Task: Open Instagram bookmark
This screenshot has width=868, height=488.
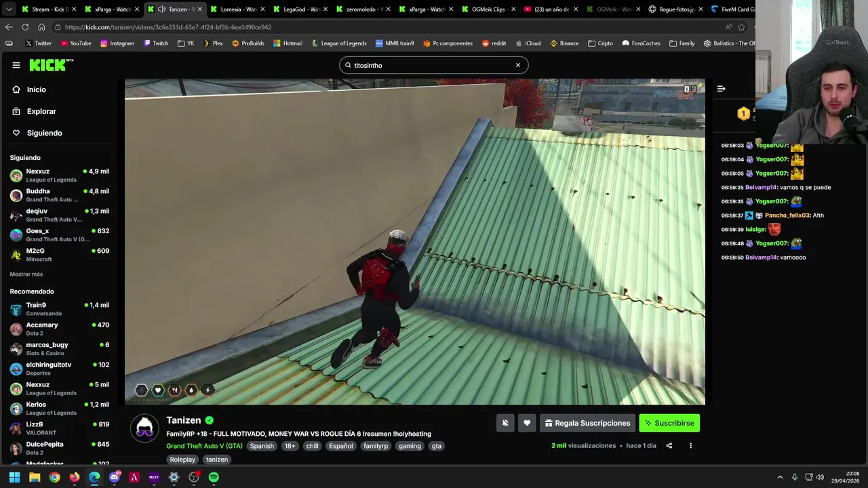Action: (x=117, y=43)
